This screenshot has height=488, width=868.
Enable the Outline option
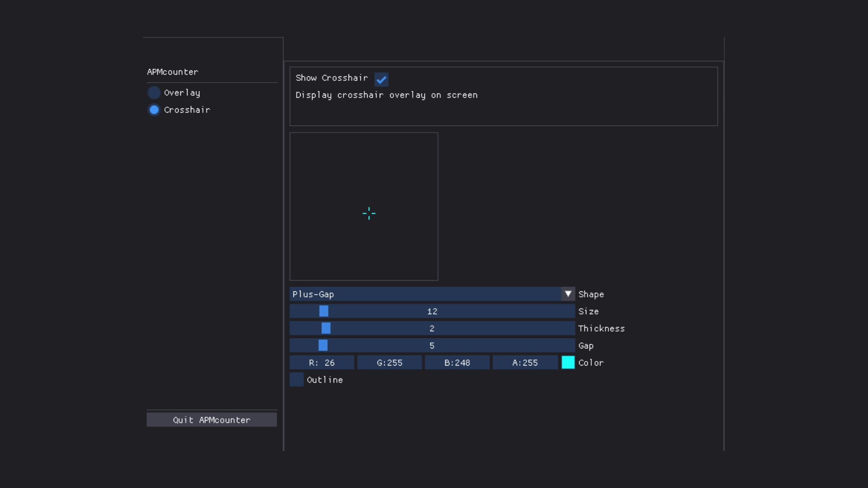296,380
